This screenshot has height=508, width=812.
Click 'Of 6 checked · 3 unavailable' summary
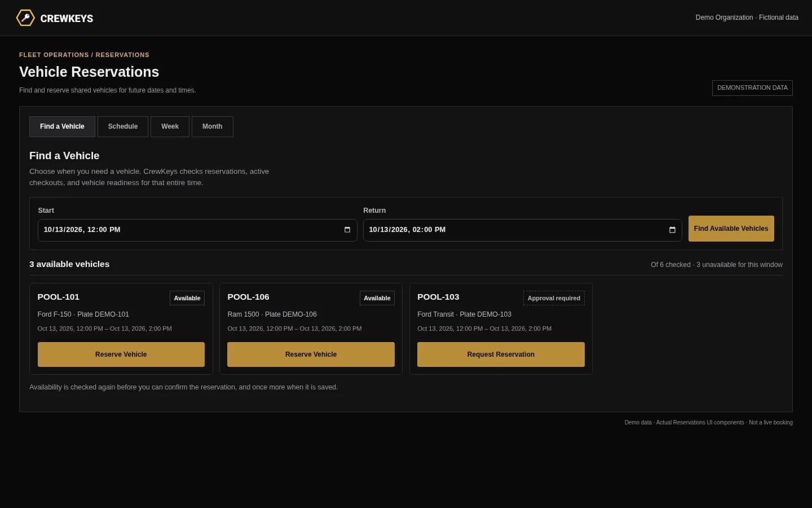(717, 265)
